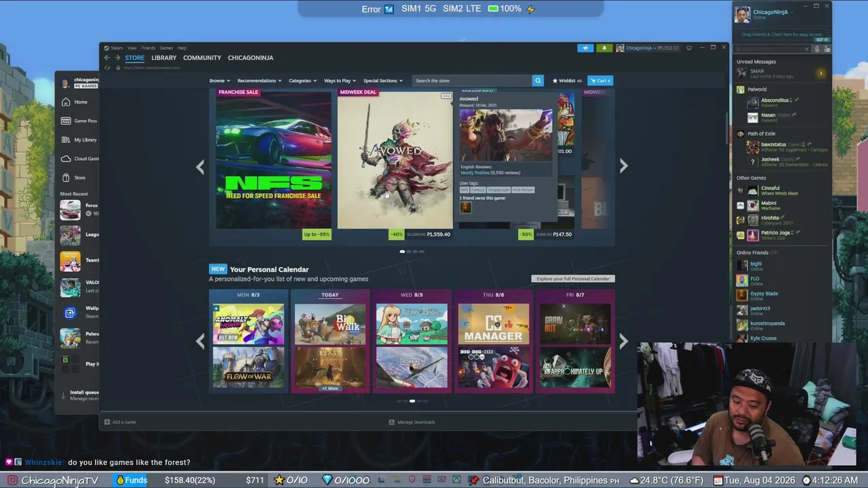868x488 pixels.
Task: Select the TODAY calendar column header
Action: click(x=330, y=295)
